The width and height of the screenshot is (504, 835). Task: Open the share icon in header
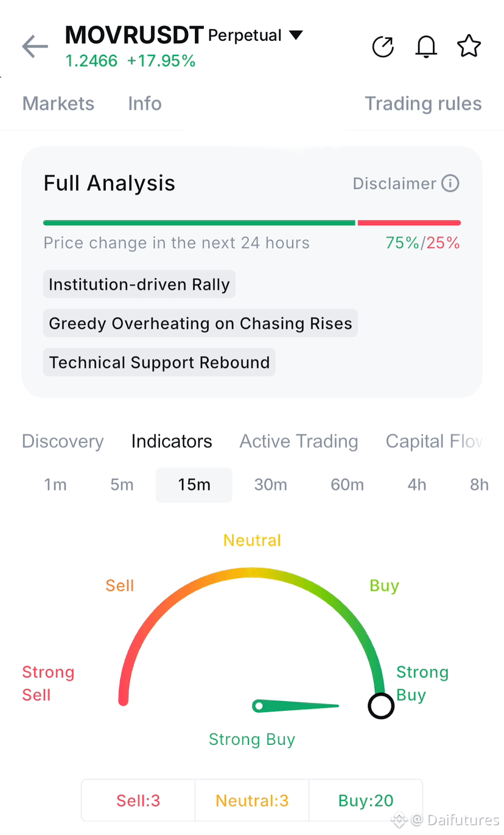(383, 46)
